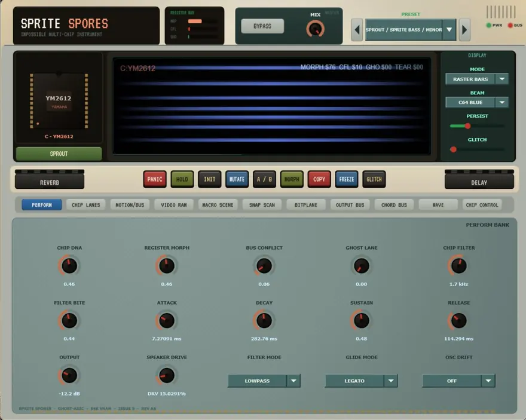Click the green SPROUT button

59,154
